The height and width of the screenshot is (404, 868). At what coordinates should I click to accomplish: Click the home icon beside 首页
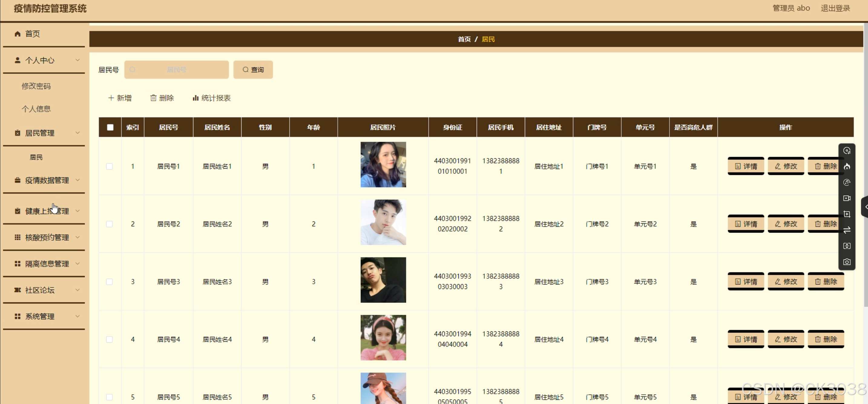(18, 34)
